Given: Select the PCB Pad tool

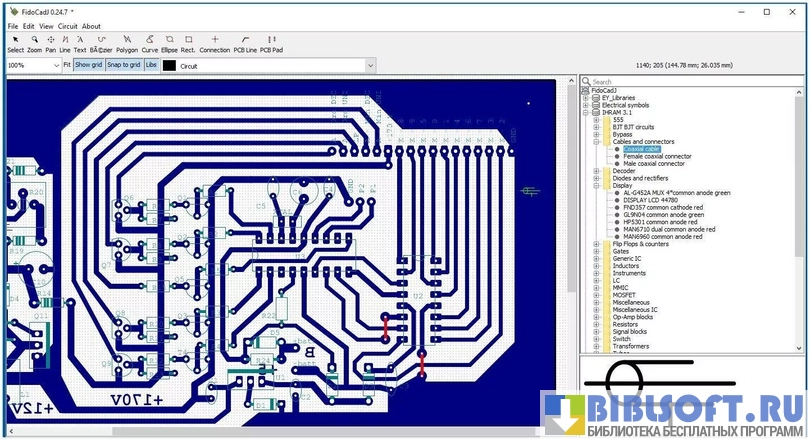Looking at the screenshot, I should coord(271,43).
